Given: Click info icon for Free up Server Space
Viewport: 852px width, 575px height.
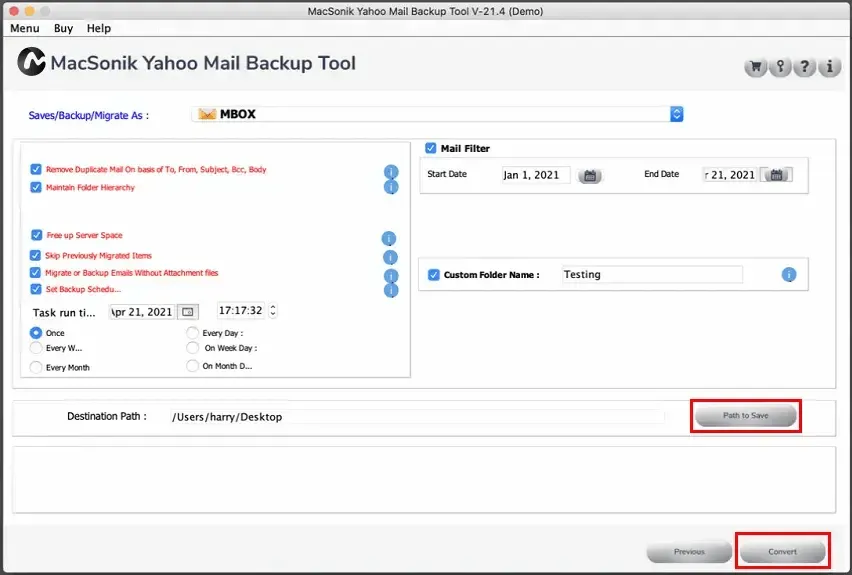Looking at the screenshot, I should [x=389, y=238].
